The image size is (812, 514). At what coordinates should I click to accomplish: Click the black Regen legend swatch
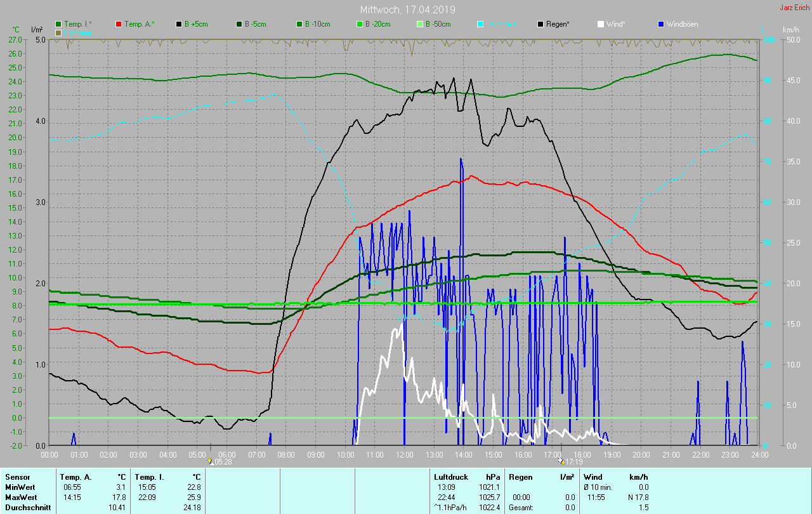pyautogui.click(x=540, y=24)
